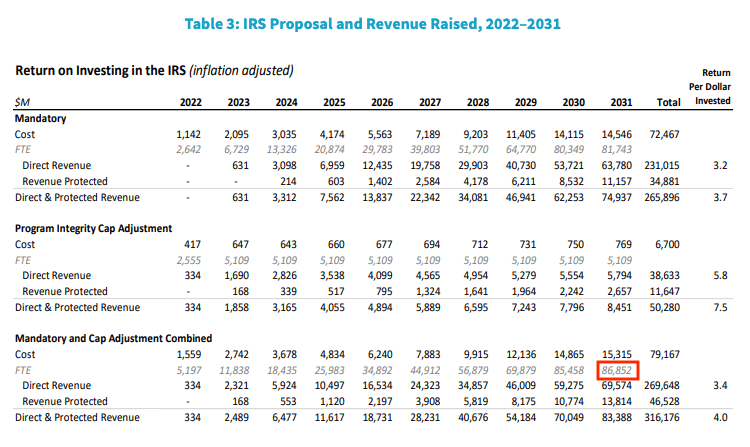Select the Mandatory FTE value "2,642"

pyautogui.click(x=188, y=150)
